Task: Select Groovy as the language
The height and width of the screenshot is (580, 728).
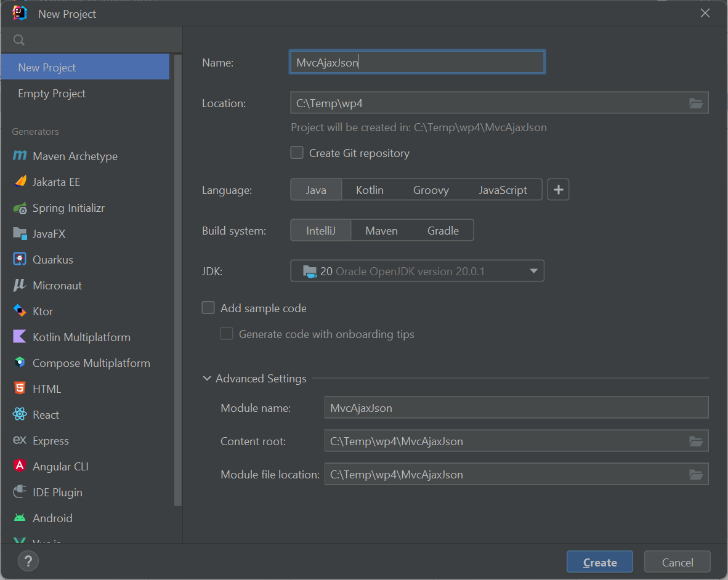Action: 431,190
